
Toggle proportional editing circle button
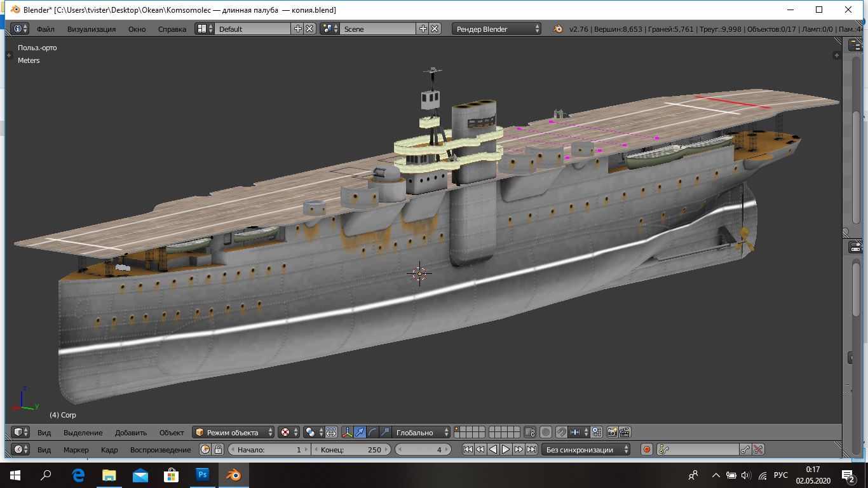(546, 433)
